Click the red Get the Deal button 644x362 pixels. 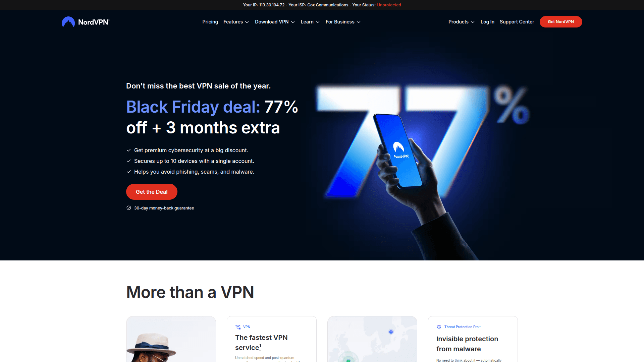coord(152,192)
